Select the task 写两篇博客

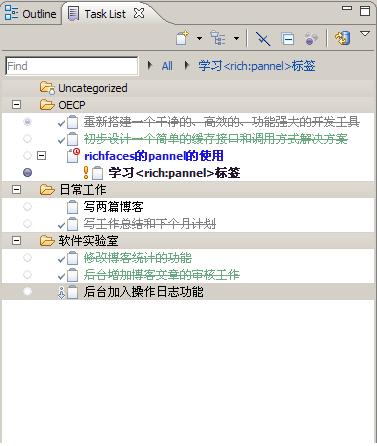pos(113,207)
